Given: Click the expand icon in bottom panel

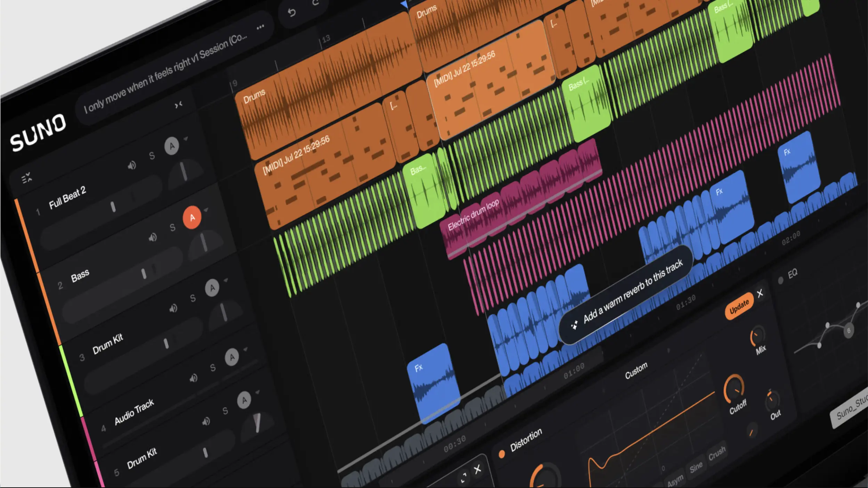Looking at the screenshot, I should [x=464, y=477].
